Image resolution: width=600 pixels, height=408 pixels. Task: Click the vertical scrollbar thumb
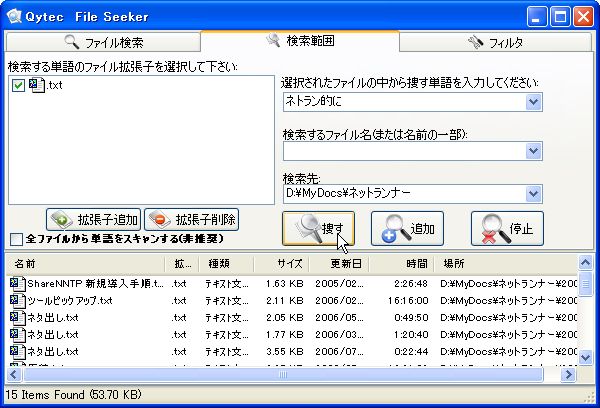[x=585, y=284]
